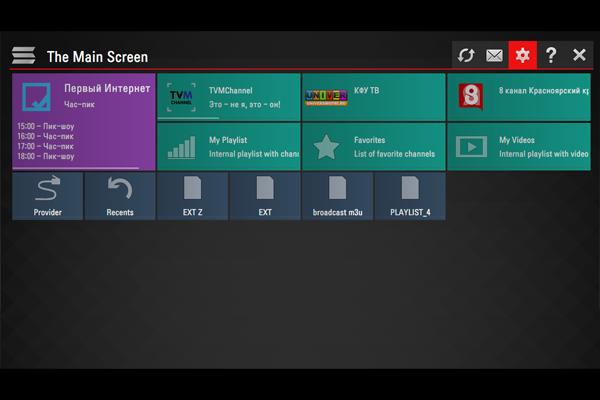Click the 15:00 – Пик-шоу schedule entry
The image size is (600, 400).
(x=46, y=126)
